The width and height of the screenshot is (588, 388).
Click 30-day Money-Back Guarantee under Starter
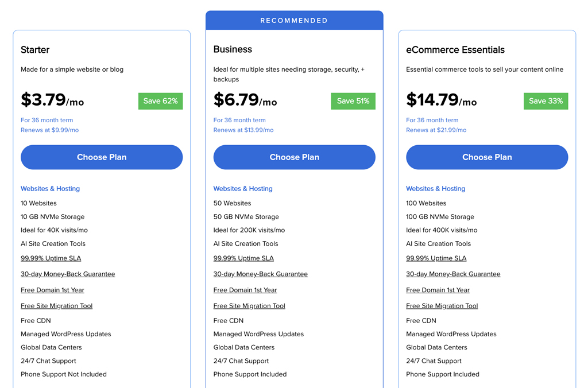pyautogui.click(x=68, y=274)
